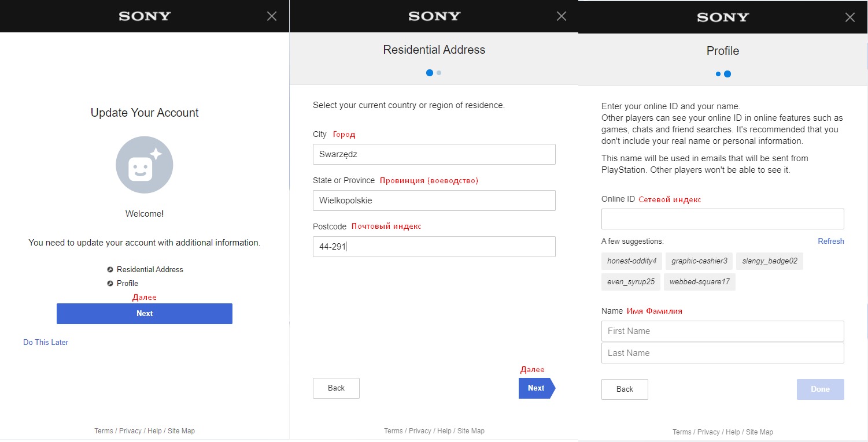Select the slangy_badge02 suggestion chip
The width and height of the screenshot is (868, 442).
(769, 261)
